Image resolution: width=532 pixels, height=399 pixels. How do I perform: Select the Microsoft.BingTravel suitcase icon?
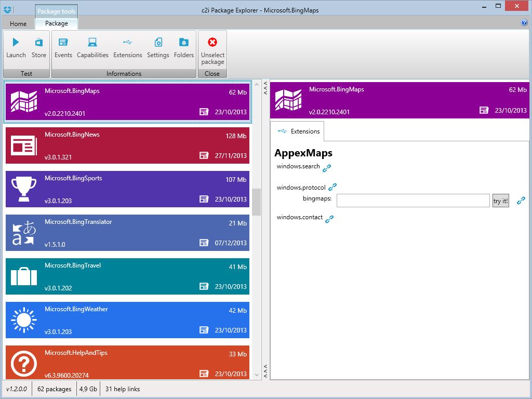pyautogui.click(x=23, y=276)
